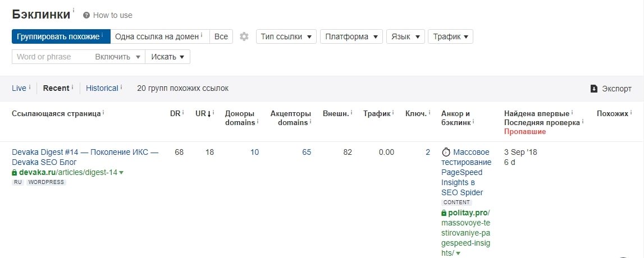Sort by the UR column header
The height and width of the screenshot is (258, 644).
pos(203,114)
